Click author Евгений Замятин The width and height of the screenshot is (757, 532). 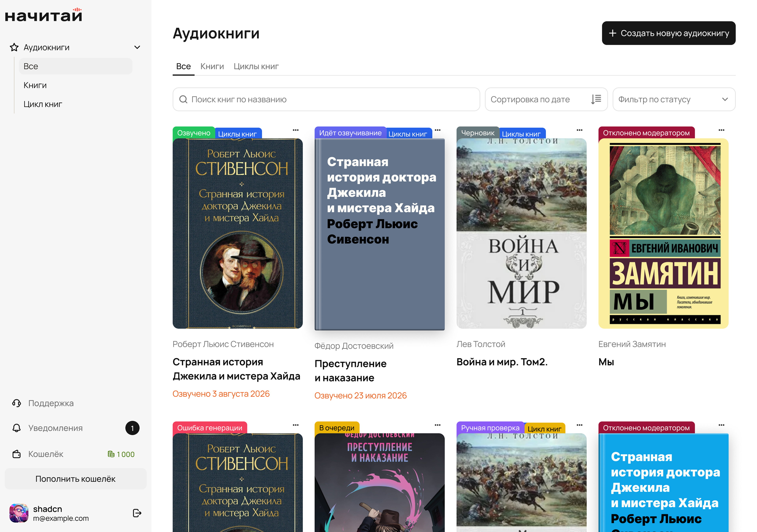632,344
